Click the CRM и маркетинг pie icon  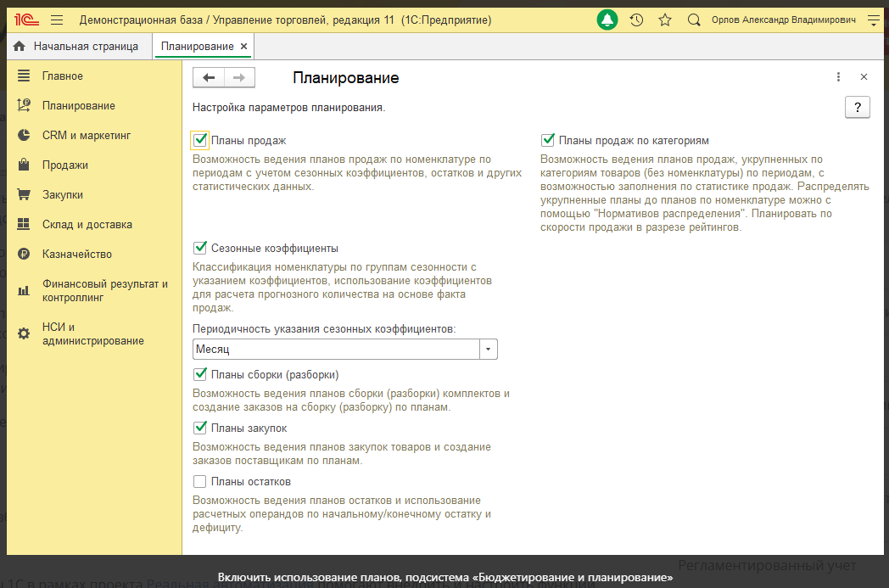(x=23, y=135)
